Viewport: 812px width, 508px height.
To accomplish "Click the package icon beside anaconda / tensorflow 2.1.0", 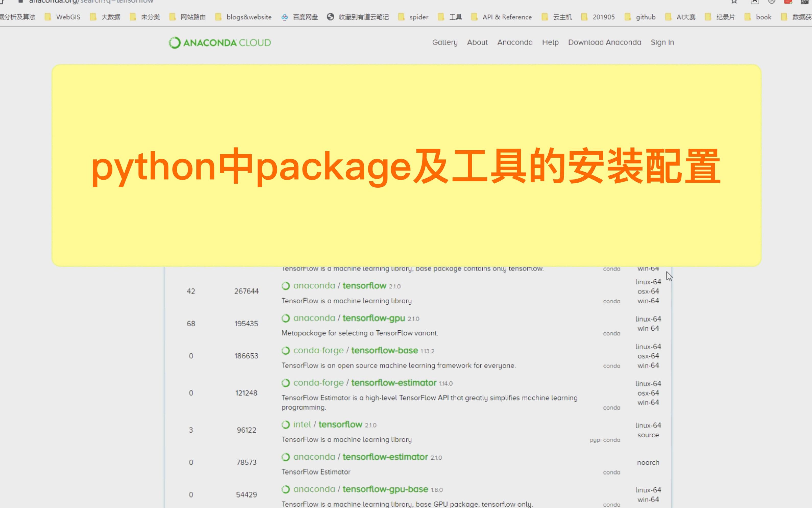I will coord(286,286).
